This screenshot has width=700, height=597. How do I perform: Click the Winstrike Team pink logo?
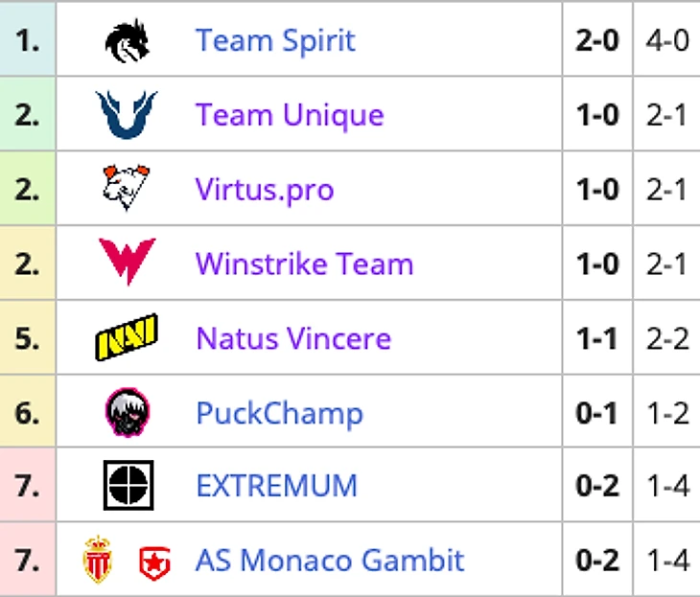[x=127, y=262]
